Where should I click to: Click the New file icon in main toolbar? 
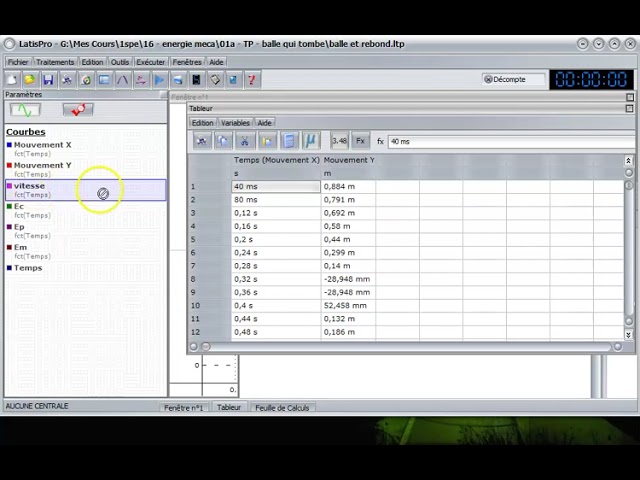[x=12, y=80]
